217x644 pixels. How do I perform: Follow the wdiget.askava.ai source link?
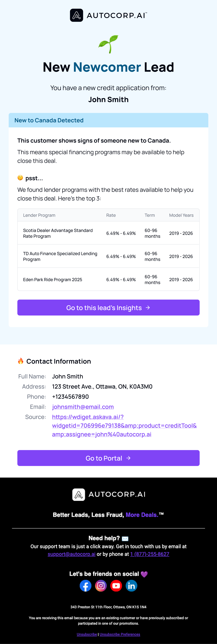tap(124, 426)
